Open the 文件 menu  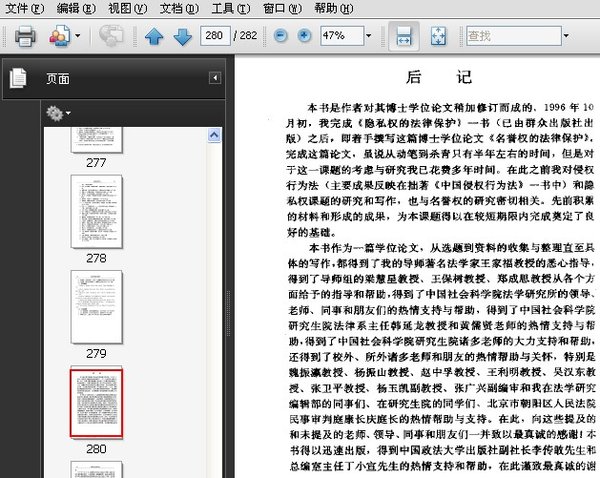22,7
